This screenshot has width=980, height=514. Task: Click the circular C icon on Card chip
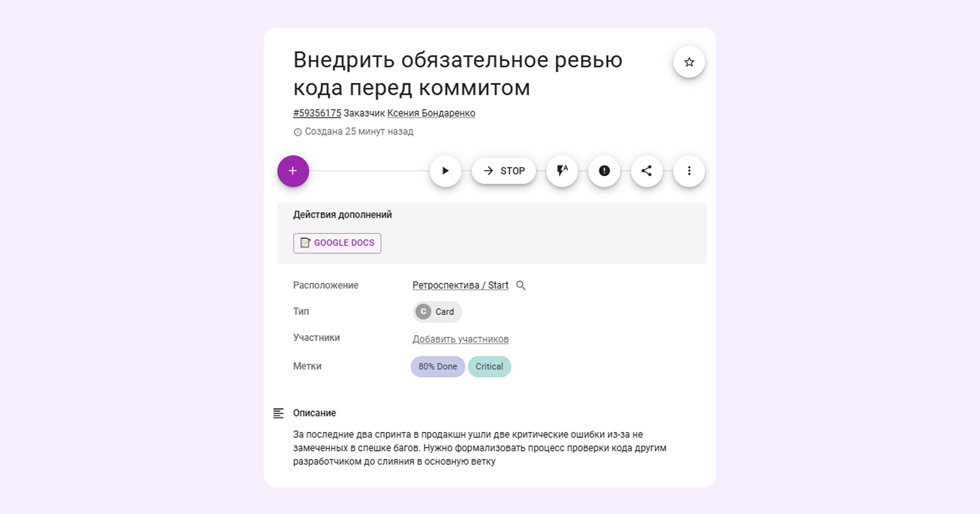[423, 311]
